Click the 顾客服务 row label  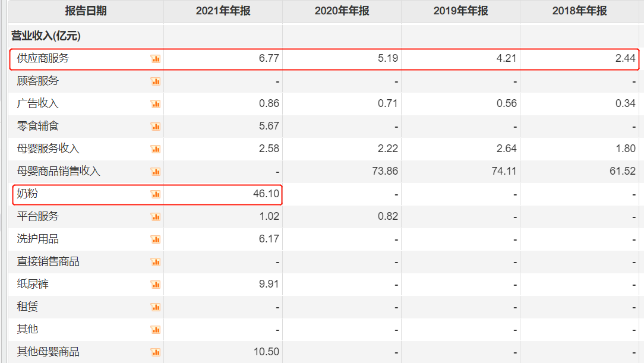[x=38, y=81]
